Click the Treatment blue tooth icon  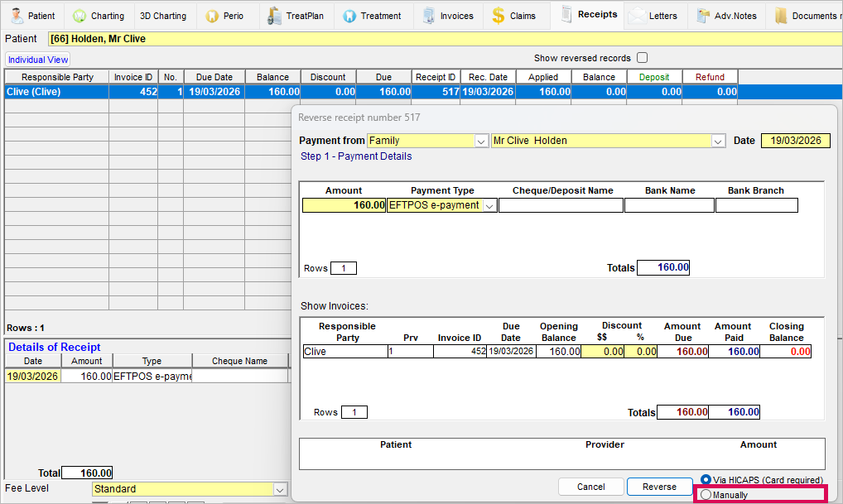click(x=349, y=16)
